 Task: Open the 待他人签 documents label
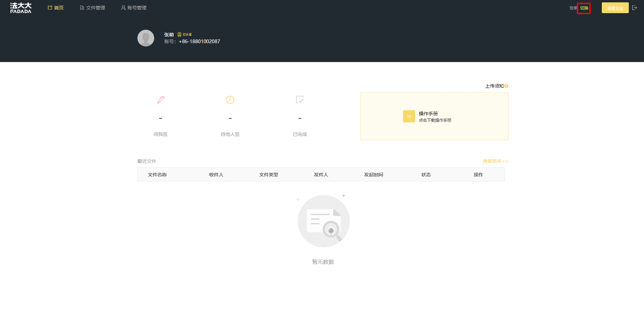[x=230, y=134]
